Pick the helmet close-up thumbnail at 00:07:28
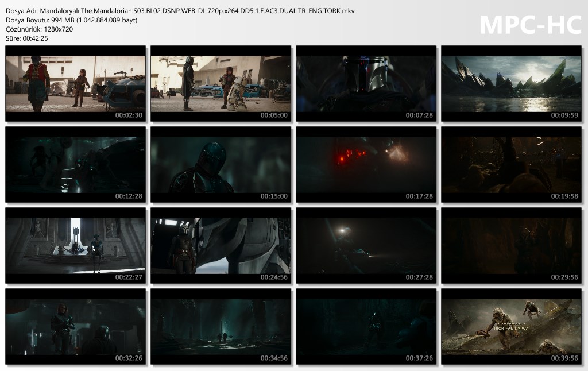 (366, 84)
